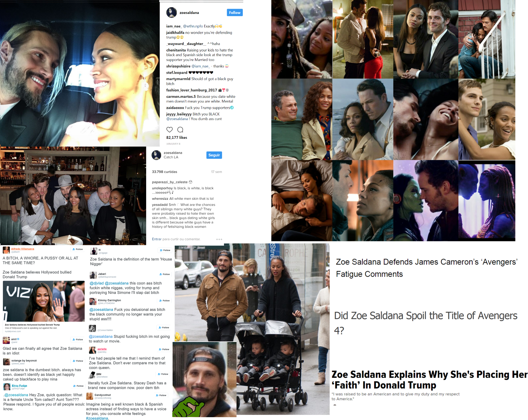Click Follow next to Kimmy Carrington

(164, 300)
